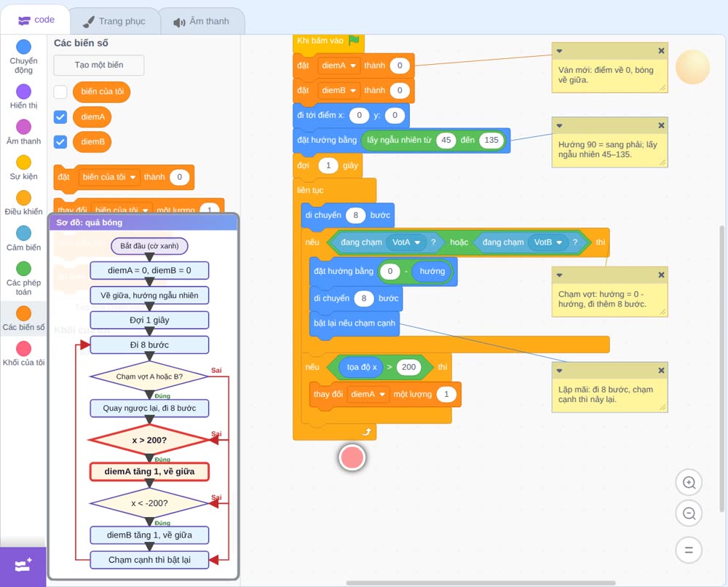Image resolution: width=728 pixels, height=587 pixels.
Task: Select the Chuyển động category circle
Action: (24, 47)
